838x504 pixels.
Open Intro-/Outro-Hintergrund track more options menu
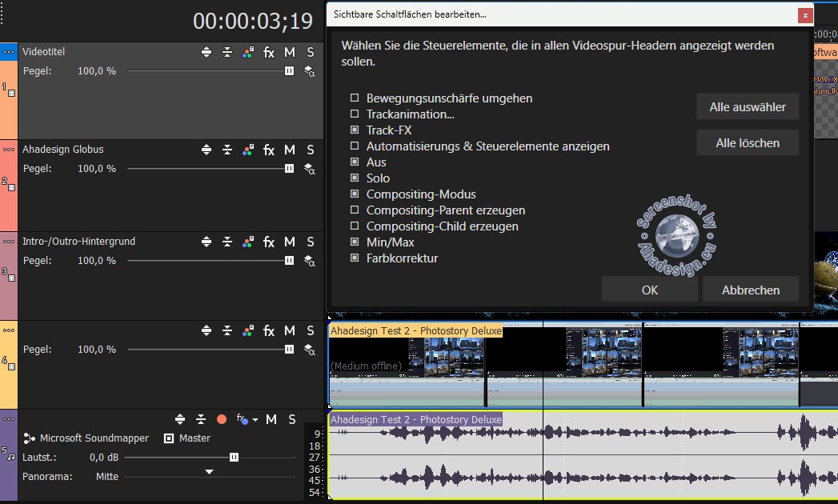pyautogui.click(x=9, y=242)
